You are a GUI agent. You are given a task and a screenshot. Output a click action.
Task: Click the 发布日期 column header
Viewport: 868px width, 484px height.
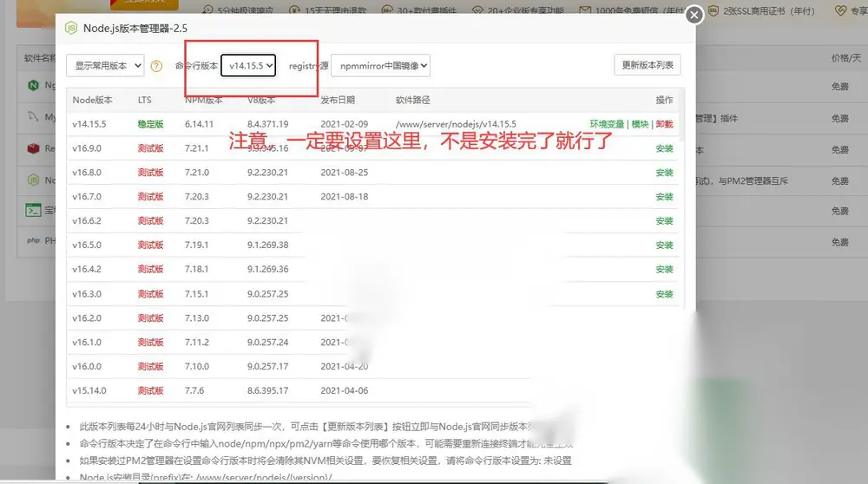pos(337,100)
